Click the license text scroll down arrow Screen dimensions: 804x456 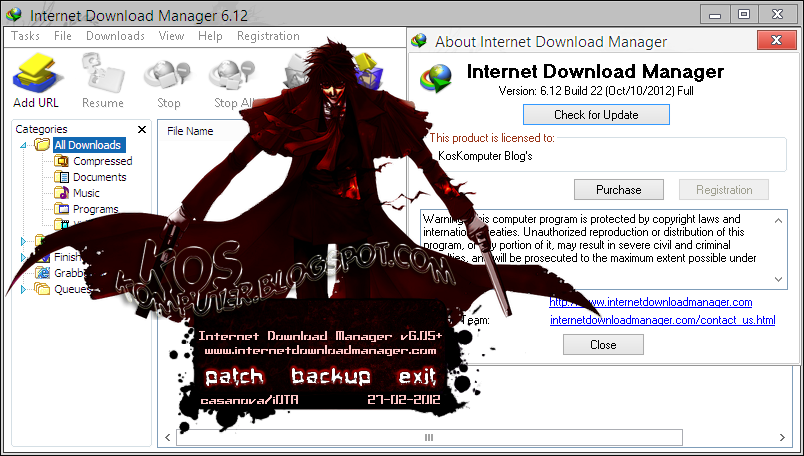tap(778, 280)
